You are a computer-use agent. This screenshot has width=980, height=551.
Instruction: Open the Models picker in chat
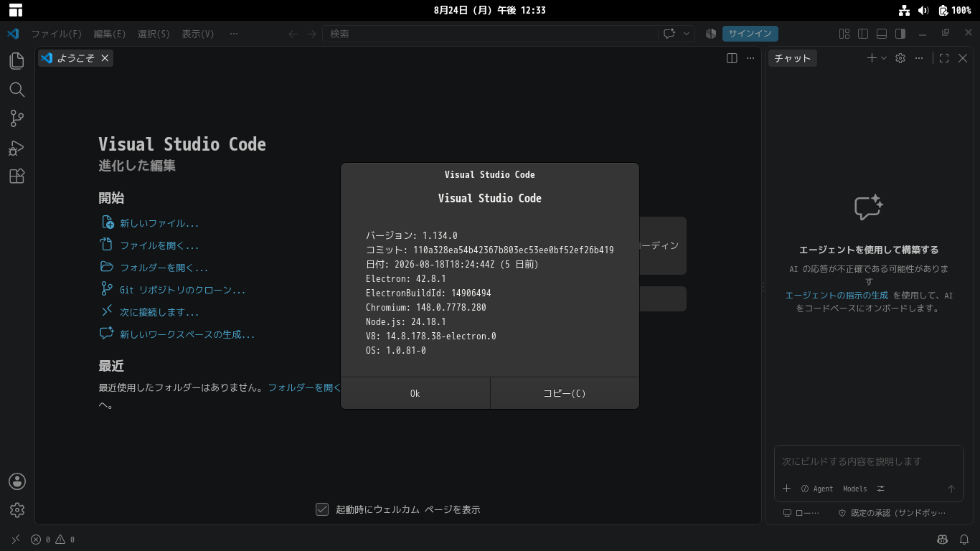[855, 489]
